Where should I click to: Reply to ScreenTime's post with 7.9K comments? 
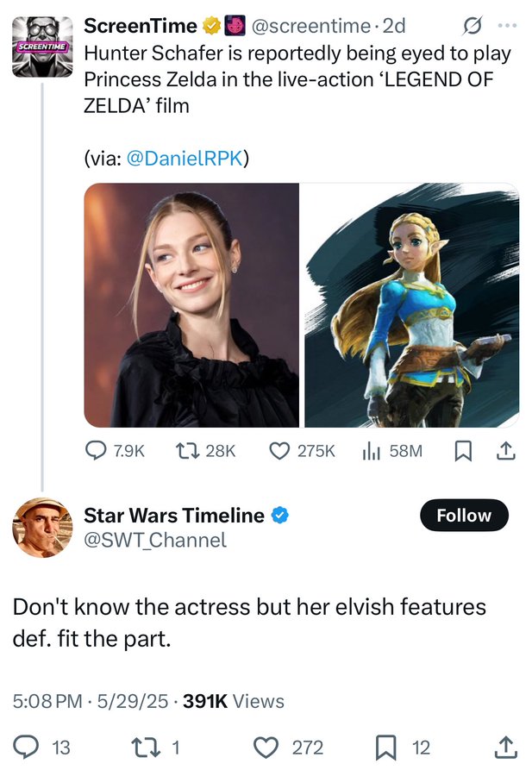pos(115,451)
